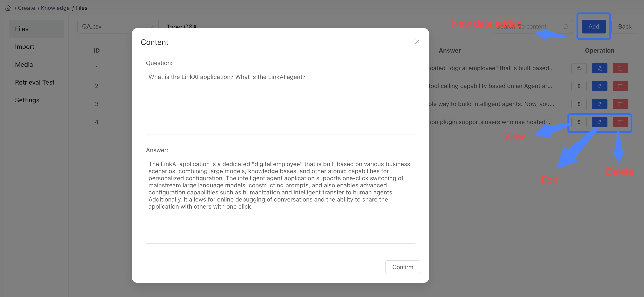The image size is (644, 297).
Task: Open the QA.csv file dropdown
Action: 118,26
